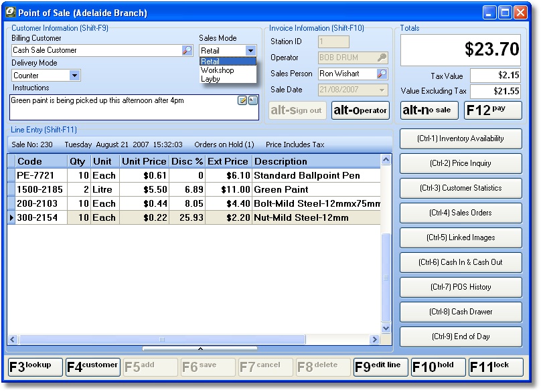This screenshot has width=541, height=392.
Task: Click the Cash In & Cash Out button
Action: 461,262
